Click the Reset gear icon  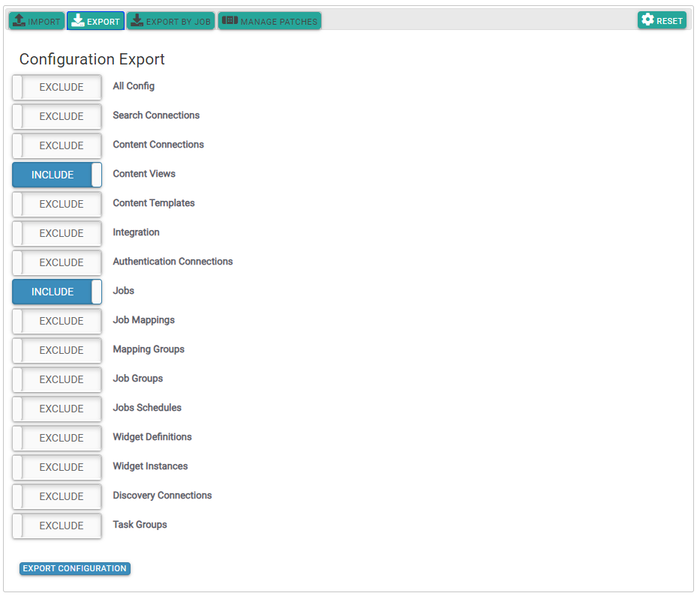[x=647, y=20]
